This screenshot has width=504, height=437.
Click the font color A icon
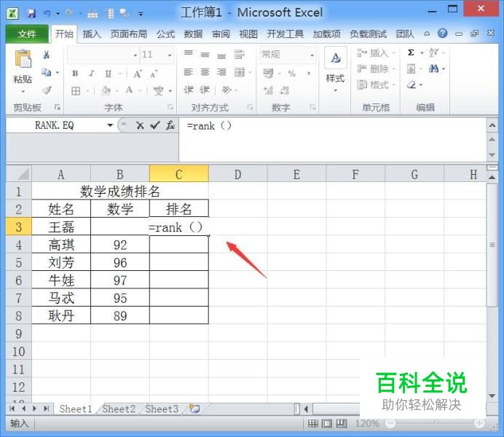coord(129,90)
